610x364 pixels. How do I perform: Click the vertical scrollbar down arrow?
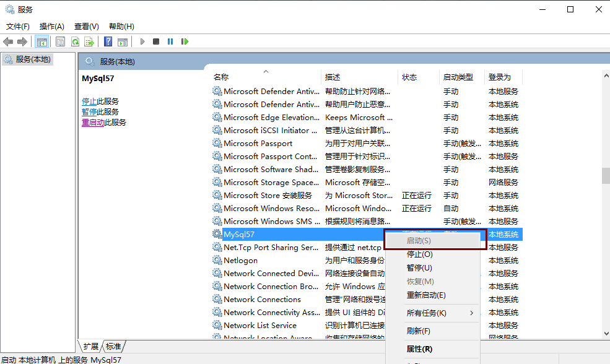[606, 333]
